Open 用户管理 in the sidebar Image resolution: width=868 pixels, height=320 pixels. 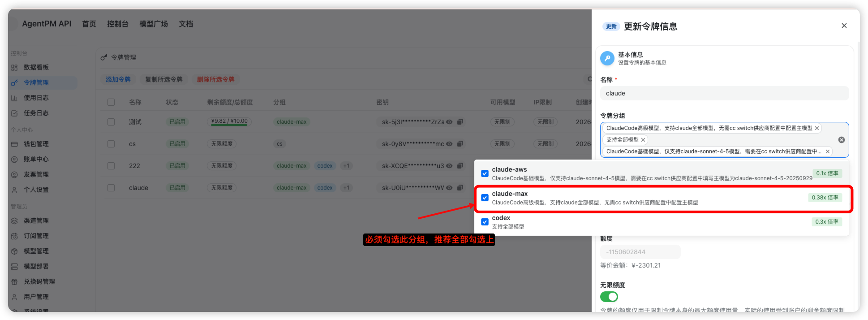pyautogui.click(x=36, y=297)
